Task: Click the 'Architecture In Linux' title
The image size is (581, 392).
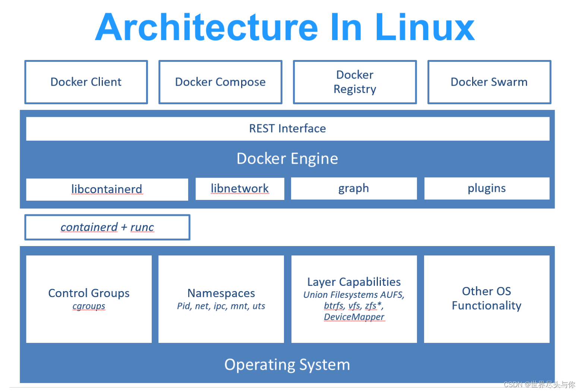Action: click(285, 27)
